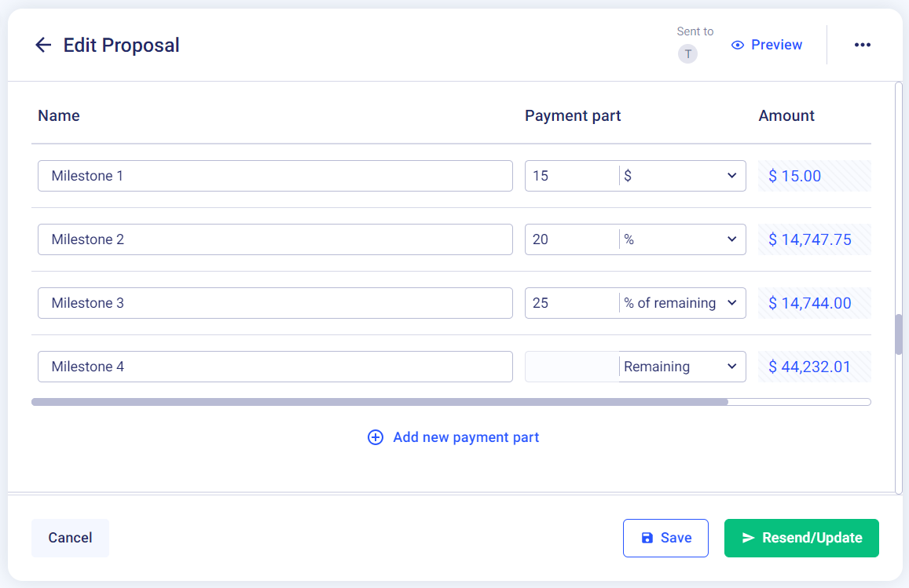
Task: Expand the '% of remaining' dropdown for Milestone 3
Action: click(682, 303)
